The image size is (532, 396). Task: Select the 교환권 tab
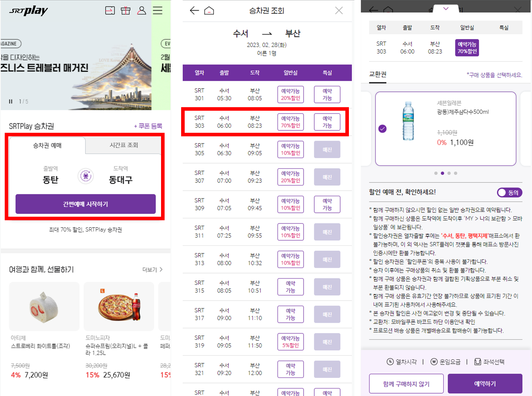tap(378, 74)
